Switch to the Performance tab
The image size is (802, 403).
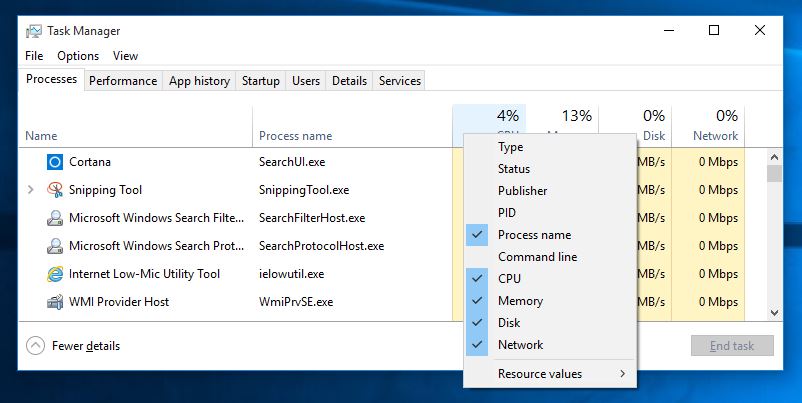point(123,81)
